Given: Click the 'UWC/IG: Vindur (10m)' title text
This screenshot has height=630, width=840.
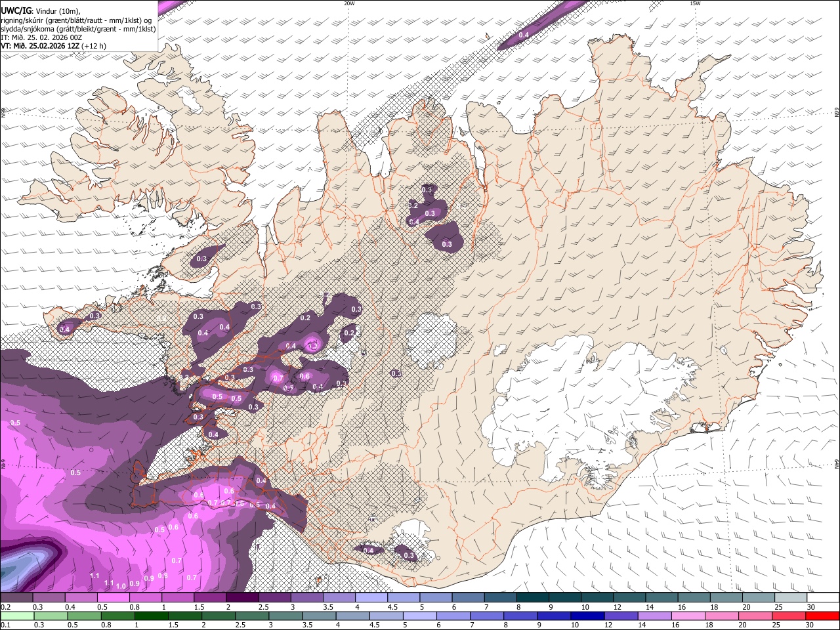Looking at the screenshot, I should click(40, 11).
